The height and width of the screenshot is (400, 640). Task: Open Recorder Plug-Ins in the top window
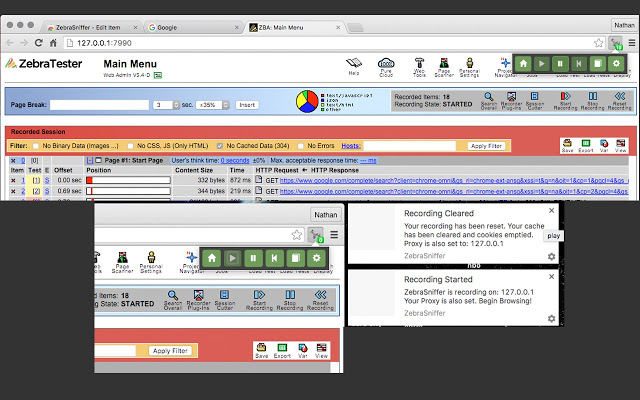point(511,101)
